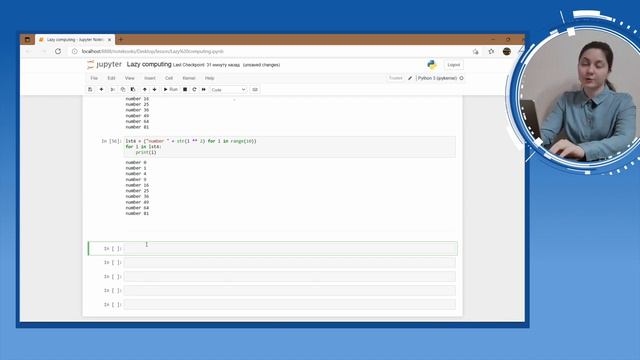Click the Jupyter logo
Viewport: 640px width, 360px height.
click(x=104, y=64)
